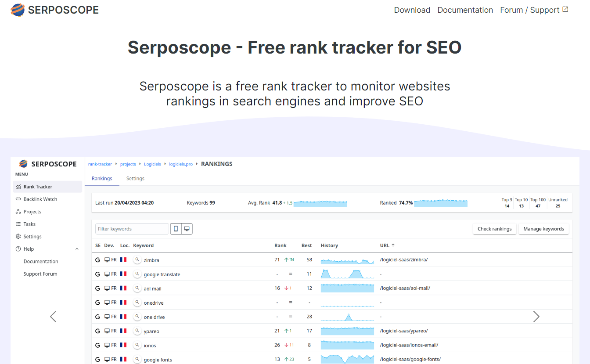The image size is (590, 364).
Task: Select the Rankings tab
Action: 102,178
